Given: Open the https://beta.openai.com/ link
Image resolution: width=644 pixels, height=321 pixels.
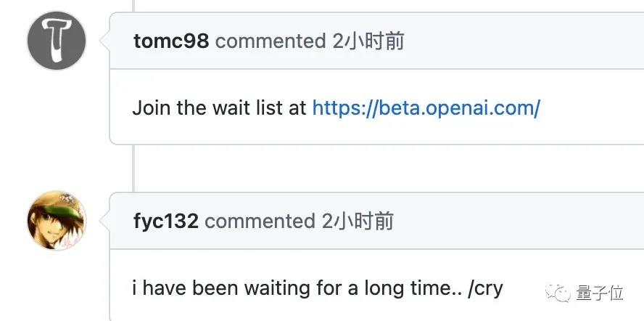Looking at the screenshot, I should click(x=426, y=108).
